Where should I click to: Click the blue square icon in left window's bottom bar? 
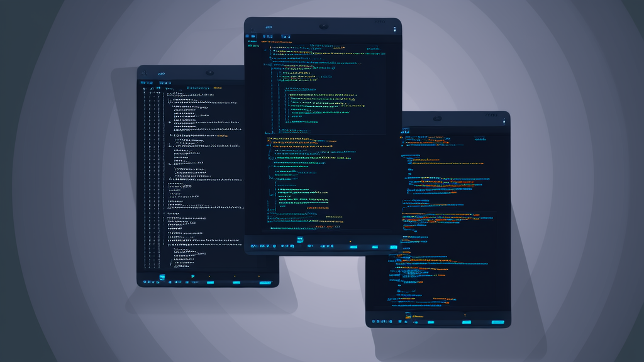162,277
